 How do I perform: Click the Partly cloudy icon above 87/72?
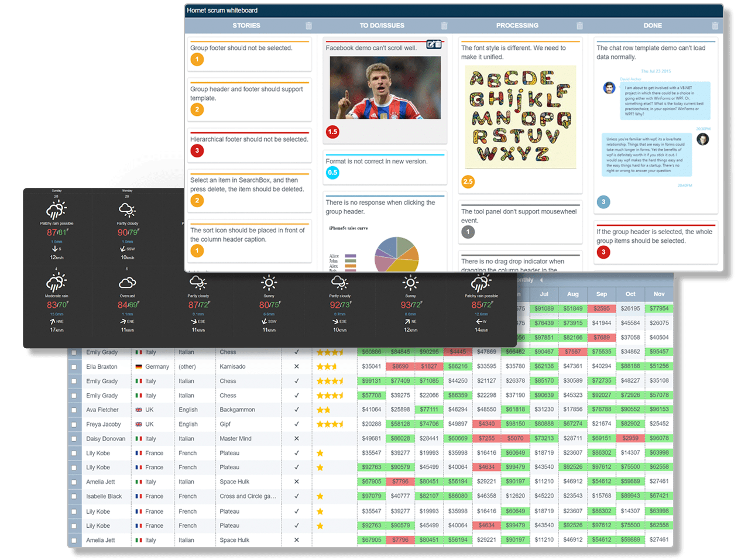point(198,283)
